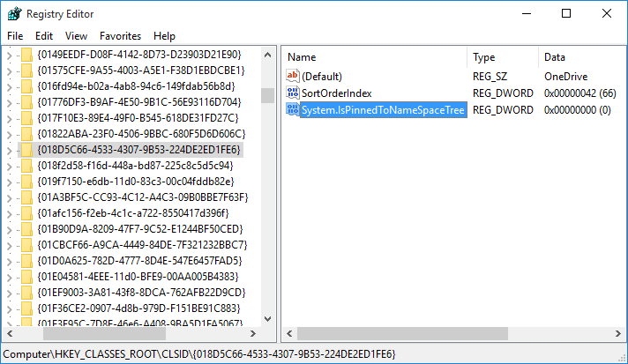Select the SortOrderIndex value name
The width and height of the screenshot is (628, 364).
coord(336,93)
